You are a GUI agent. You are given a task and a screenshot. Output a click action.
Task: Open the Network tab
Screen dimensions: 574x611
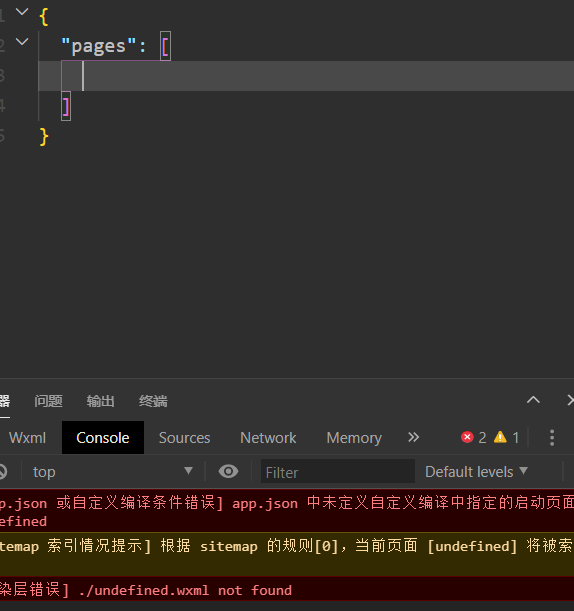pyautogui.click(x=268, y=438)
